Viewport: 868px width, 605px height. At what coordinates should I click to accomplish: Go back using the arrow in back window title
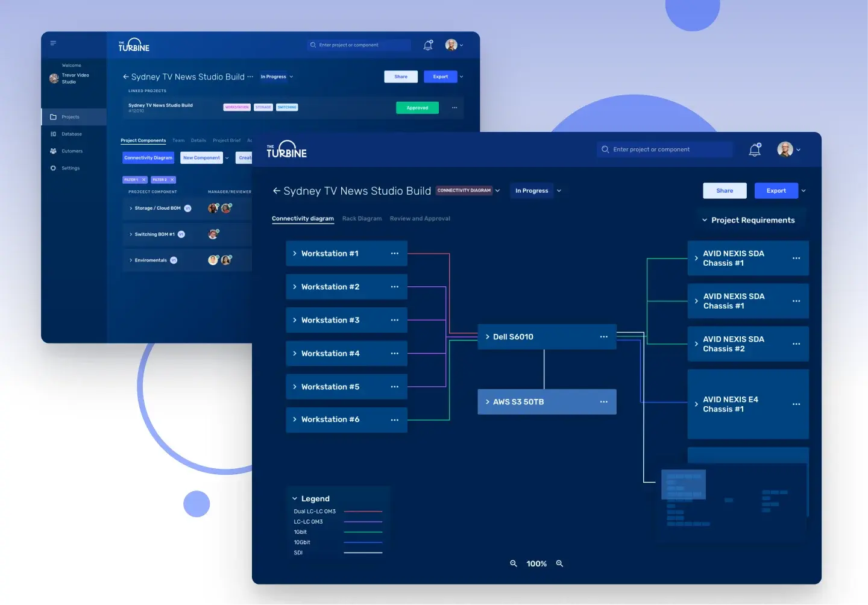click(126, 77)
